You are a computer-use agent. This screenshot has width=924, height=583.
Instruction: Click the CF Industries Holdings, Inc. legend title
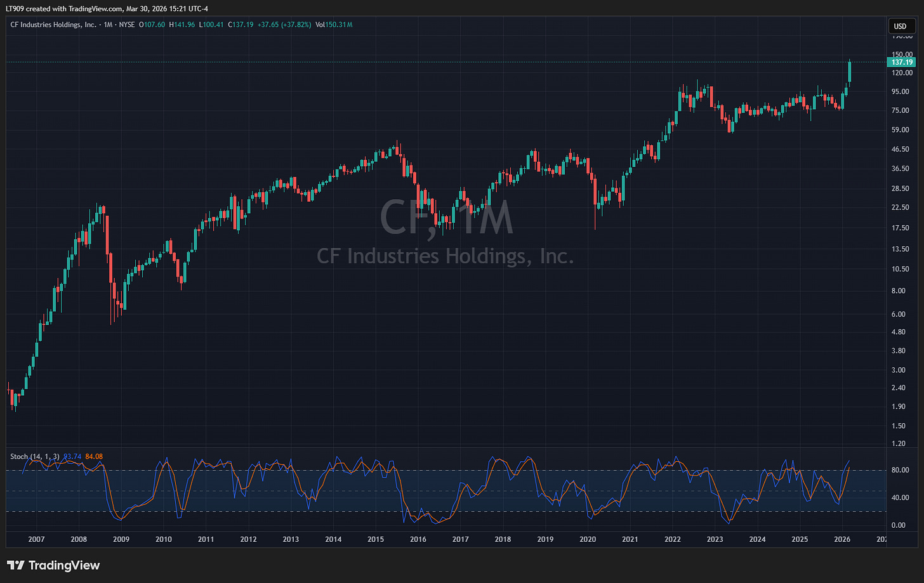pyautogui.click(x=53, y=25)
